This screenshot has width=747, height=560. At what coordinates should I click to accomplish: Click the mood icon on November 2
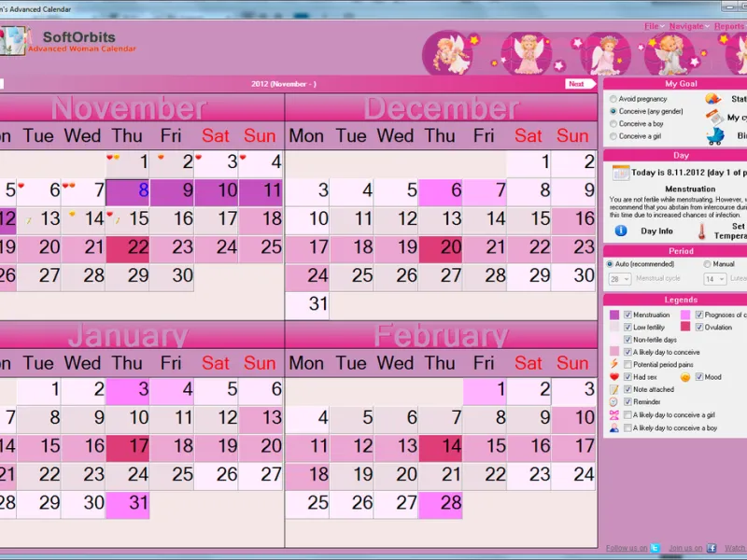pos(161,157)
